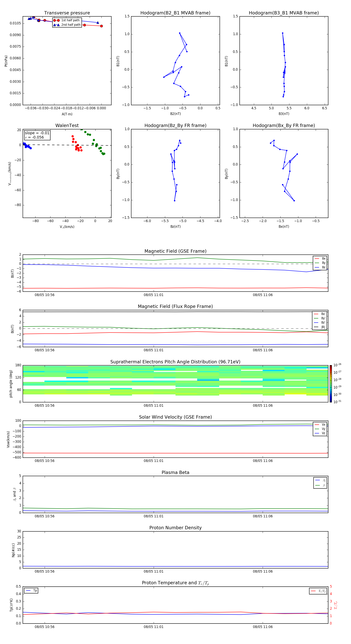Click the Vz legend entry in velocity plot
Screen dimensions: 351x644
[x=320, y=433]
